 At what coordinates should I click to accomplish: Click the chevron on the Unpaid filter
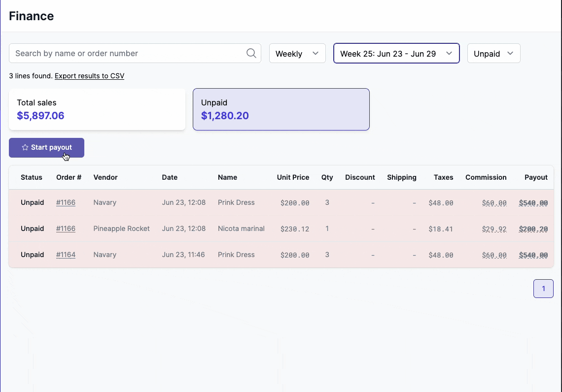(511, 53)
